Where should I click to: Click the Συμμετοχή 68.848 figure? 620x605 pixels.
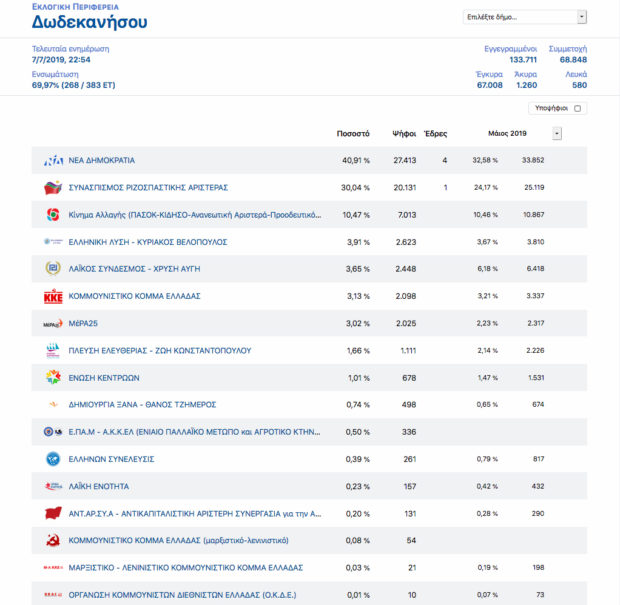click(x=573, y=60)
